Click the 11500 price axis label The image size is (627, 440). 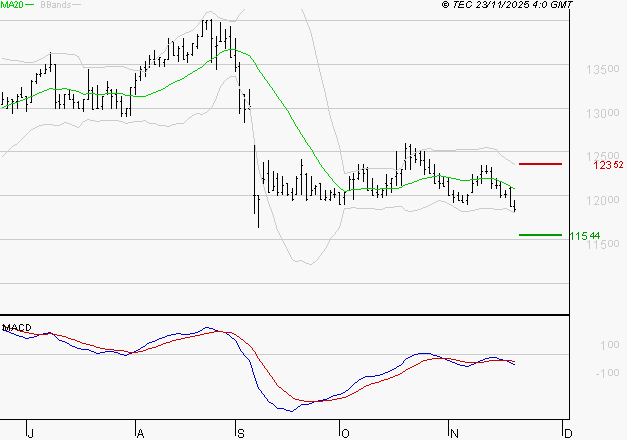[603, 244]
